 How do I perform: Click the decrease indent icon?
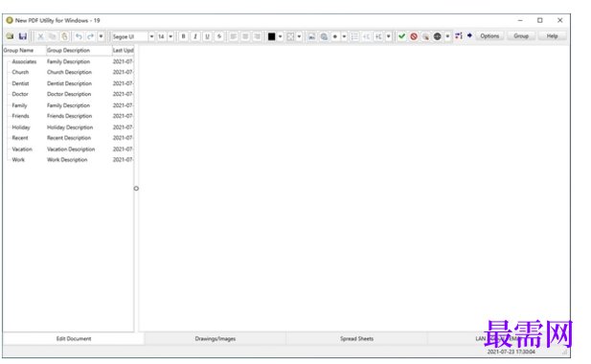[366, 36]
